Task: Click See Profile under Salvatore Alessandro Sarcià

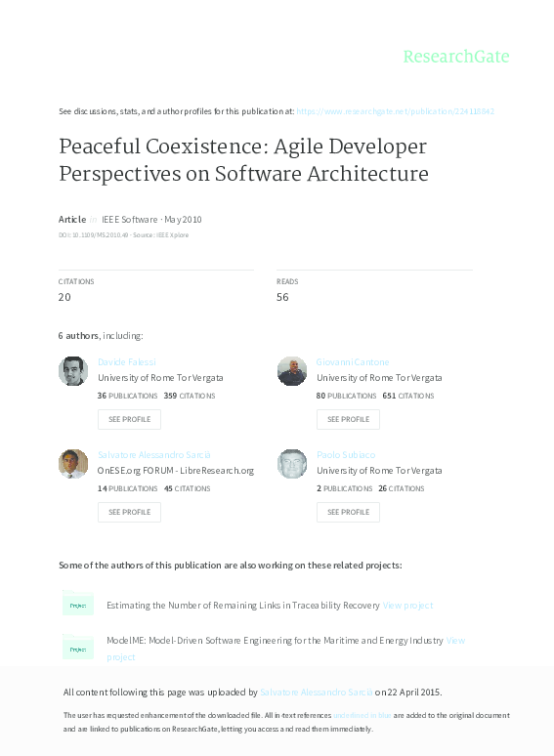Action: point(129,512)
